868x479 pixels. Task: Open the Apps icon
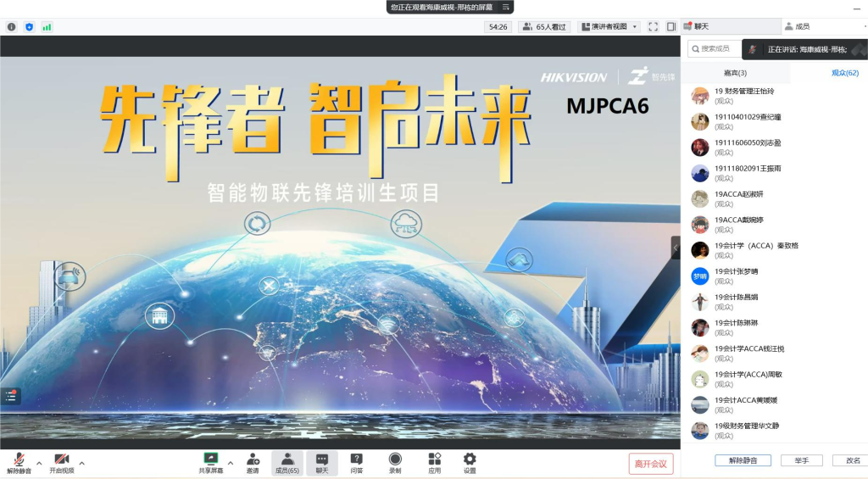coord(434,459)
